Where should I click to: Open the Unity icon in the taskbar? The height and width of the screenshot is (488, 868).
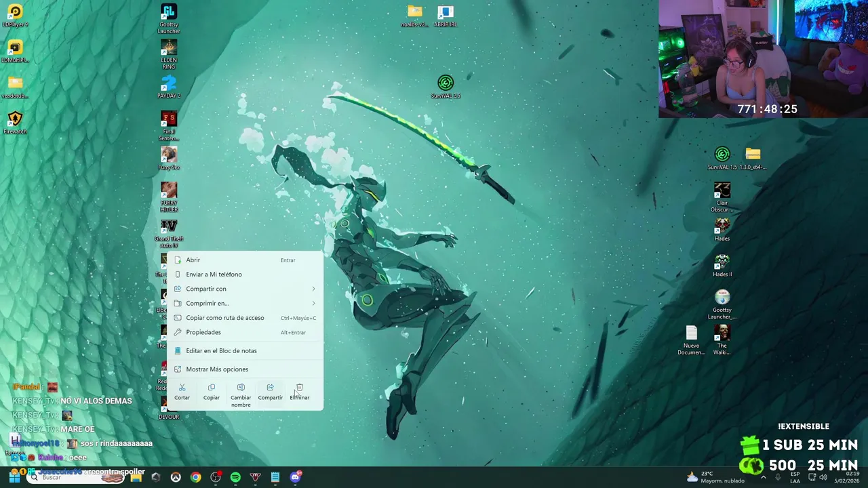[x=155, y=477]
